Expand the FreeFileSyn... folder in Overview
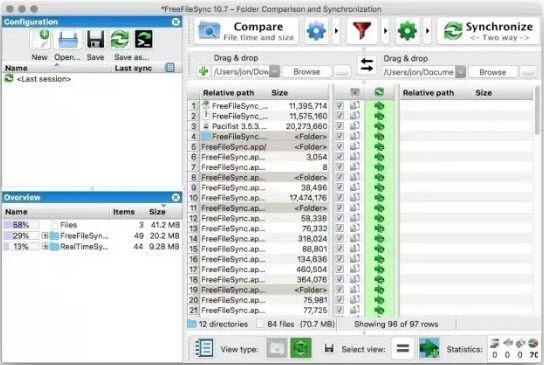Viewport: 544px width, 365px height. (x=45, y=236)
